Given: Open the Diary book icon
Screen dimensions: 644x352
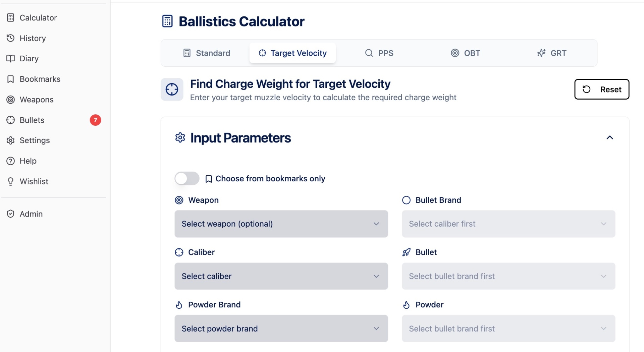Looking at the screenshot, I should tap(11, 59).
